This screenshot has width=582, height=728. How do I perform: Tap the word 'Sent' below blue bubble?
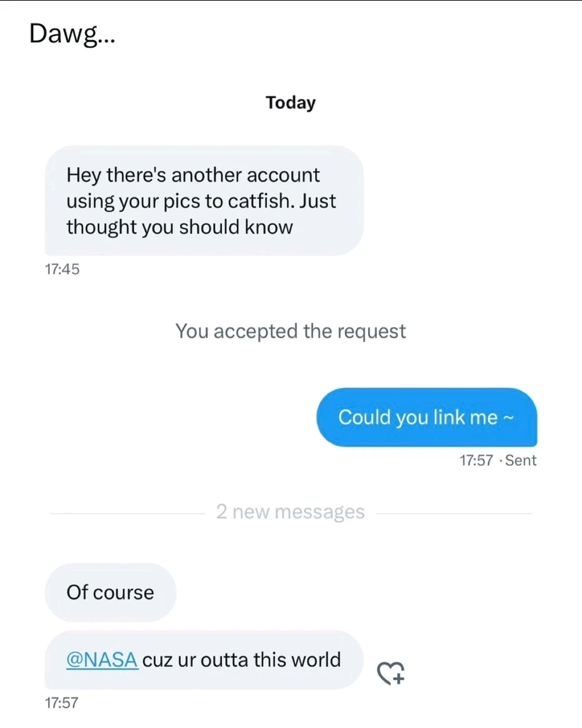point(521,461)
